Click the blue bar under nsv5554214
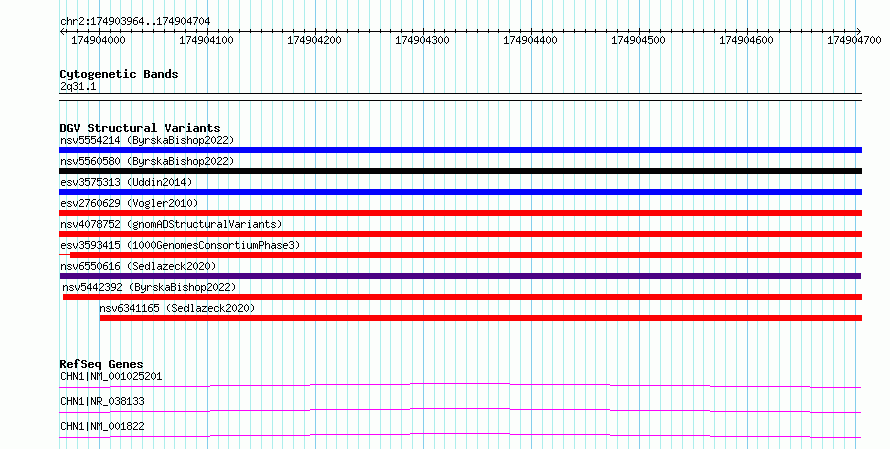Screen dimensions: 890x449 point(460,150)
